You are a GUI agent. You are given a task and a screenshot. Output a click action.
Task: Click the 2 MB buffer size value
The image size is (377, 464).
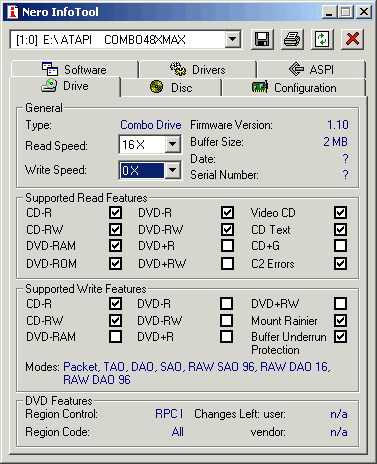(x=335, y=142)
